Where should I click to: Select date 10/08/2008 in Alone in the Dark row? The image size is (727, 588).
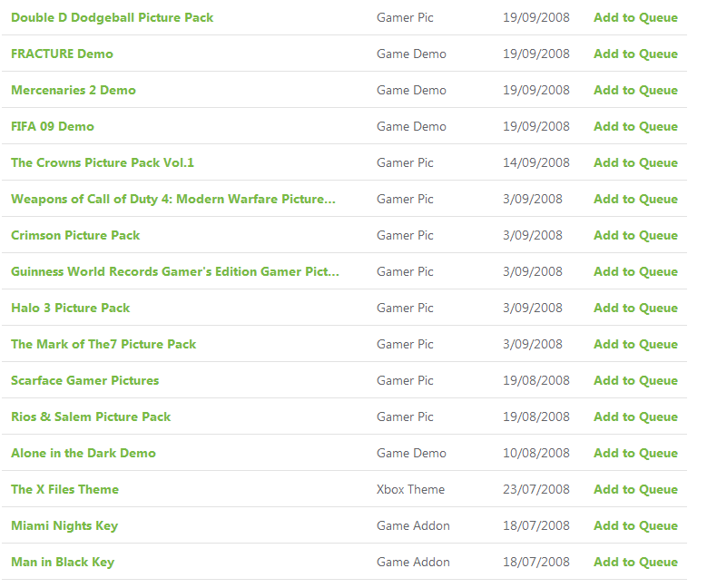[x=536, y=453]
